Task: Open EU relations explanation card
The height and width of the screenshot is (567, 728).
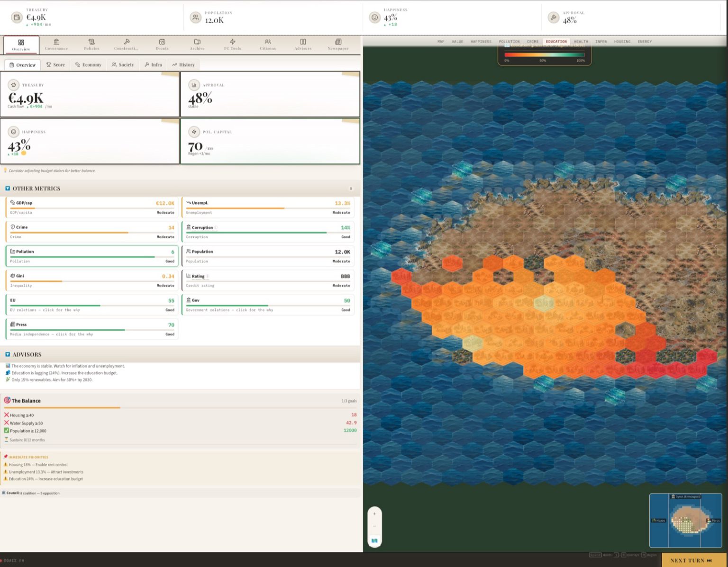Action: tap(92, 305)
